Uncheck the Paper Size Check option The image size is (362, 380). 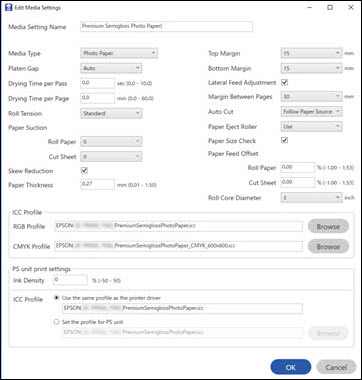click(284, 140)
